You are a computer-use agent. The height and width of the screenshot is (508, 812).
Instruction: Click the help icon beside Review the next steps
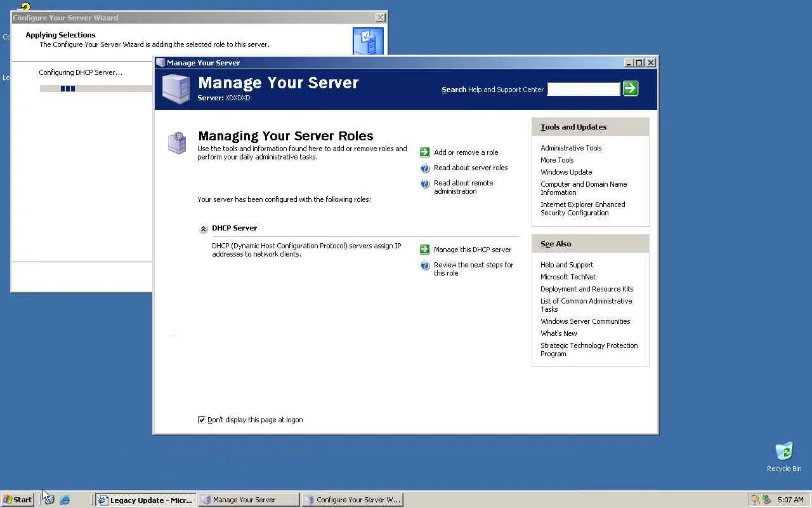[425, 265]
